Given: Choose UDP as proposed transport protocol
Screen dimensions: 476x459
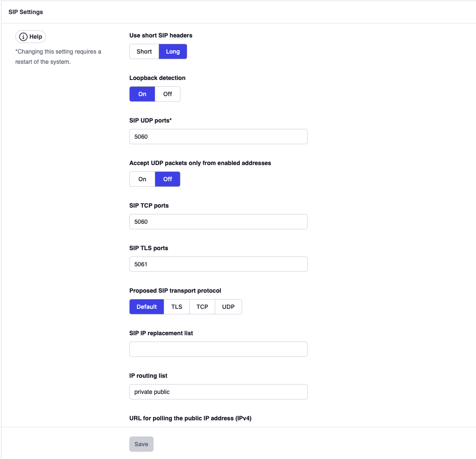Looking at the screenshot, I should [x=228, y=307].
